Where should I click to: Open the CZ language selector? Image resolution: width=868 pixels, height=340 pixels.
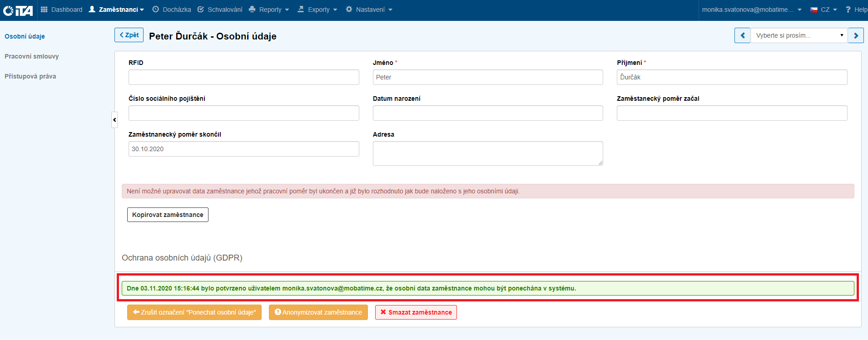click(823, 10)
